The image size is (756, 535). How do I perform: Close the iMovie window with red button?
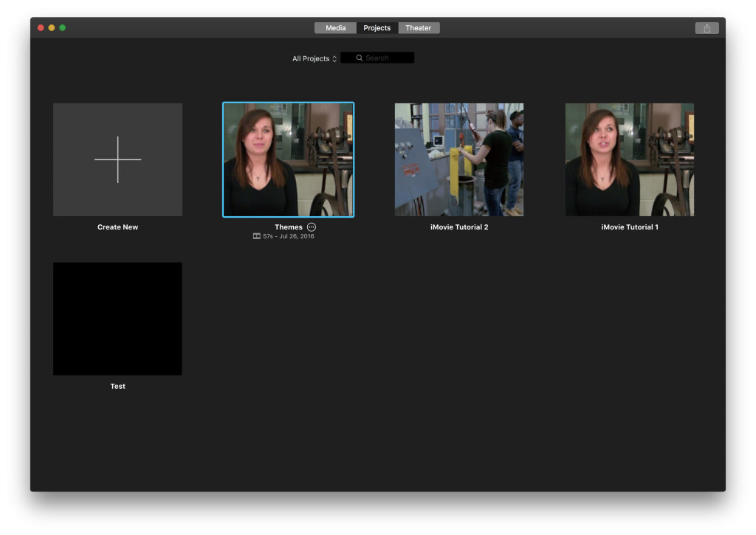click(x=41, y=28)
